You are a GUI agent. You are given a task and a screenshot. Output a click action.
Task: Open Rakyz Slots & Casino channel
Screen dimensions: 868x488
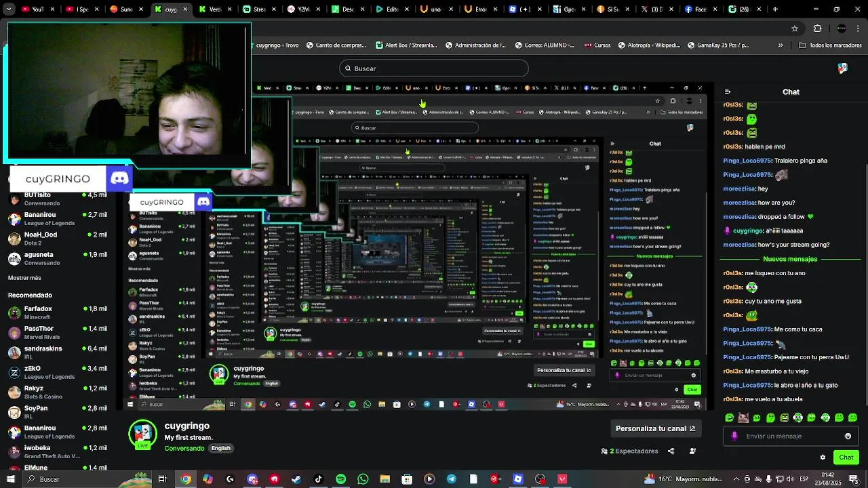56,392
